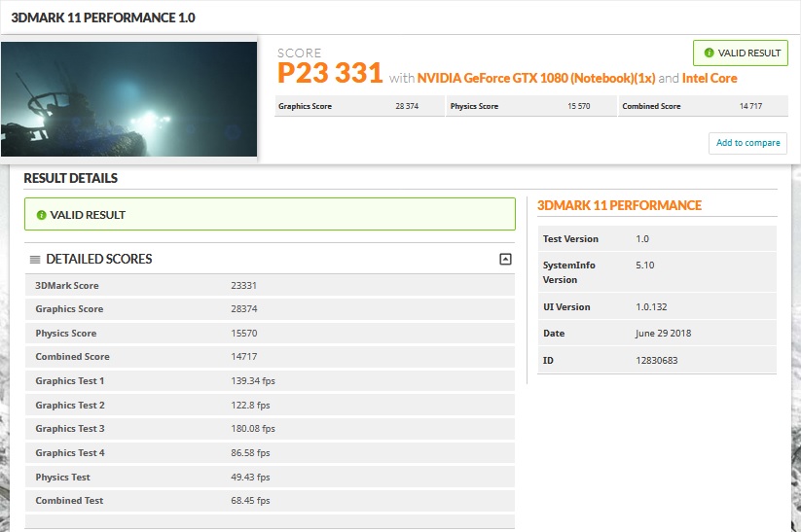Open the Intel Core processor link

709,78
